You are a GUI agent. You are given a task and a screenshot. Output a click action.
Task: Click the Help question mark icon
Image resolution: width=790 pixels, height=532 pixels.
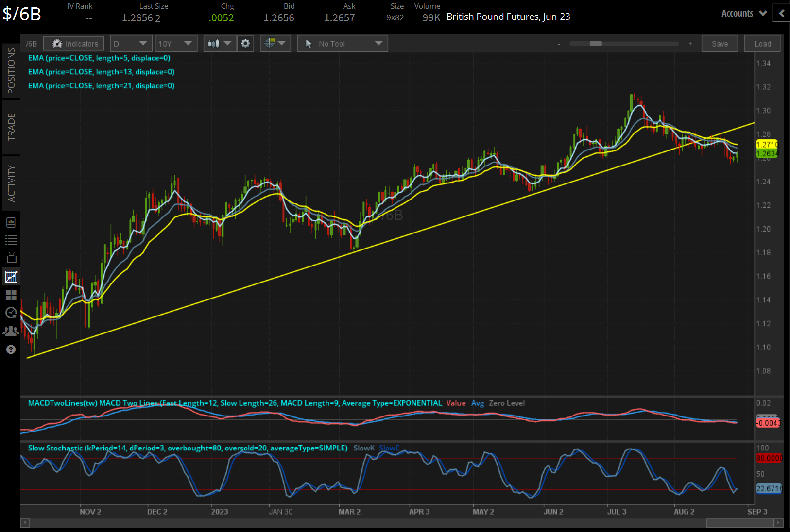click(x=11, y=349)
